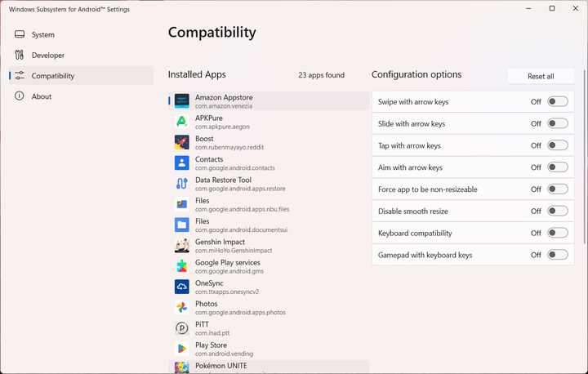Click the Genshin Impact app icon
The height and width of the screenshot is (374, 588).
tap(182, 246)
